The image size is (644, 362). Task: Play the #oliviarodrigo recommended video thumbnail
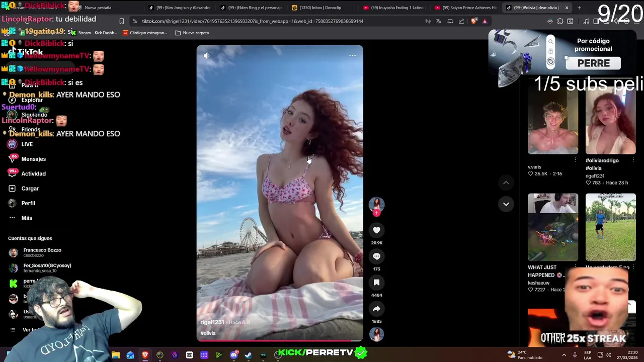coord(610,120)
